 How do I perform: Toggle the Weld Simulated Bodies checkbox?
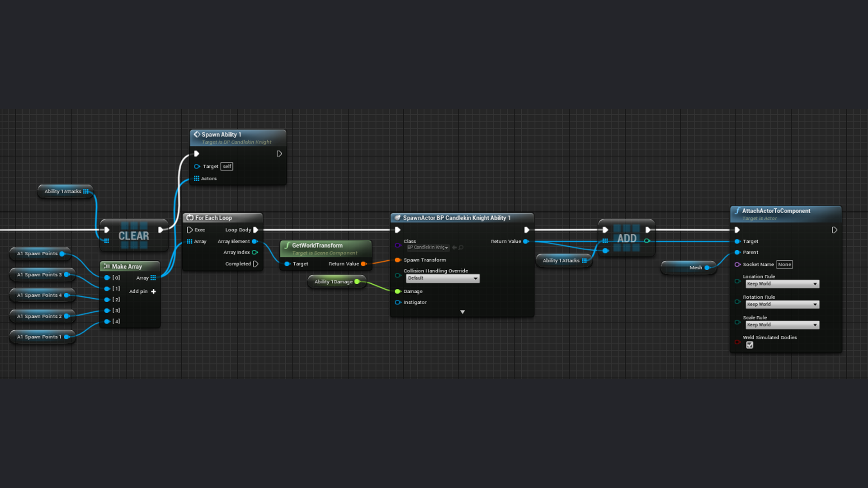pyautogui.click(x=750, y=345)
